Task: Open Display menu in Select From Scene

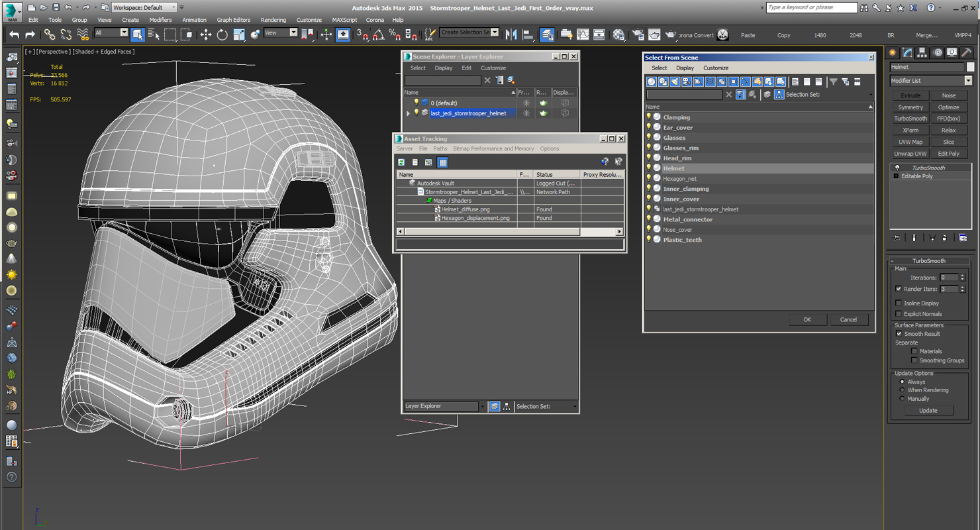Action: pyautogui.click(x=685, y=68)
